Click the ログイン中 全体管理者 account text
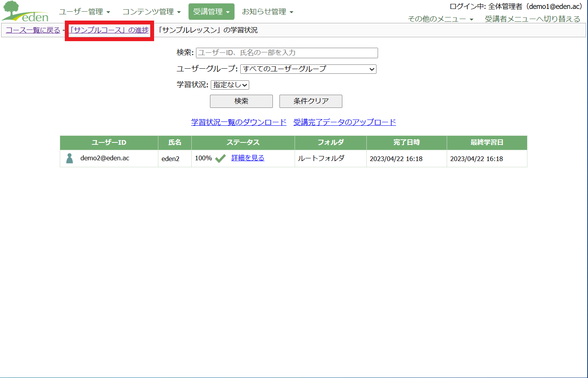588x378 pixels. [516, 7]
